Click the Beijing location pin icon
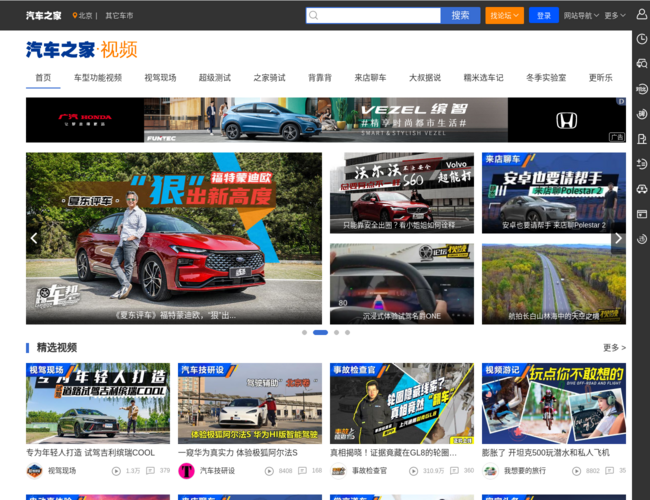Image resolution: width=650 pixels, height=500 pixels. (x=75, y=15)
